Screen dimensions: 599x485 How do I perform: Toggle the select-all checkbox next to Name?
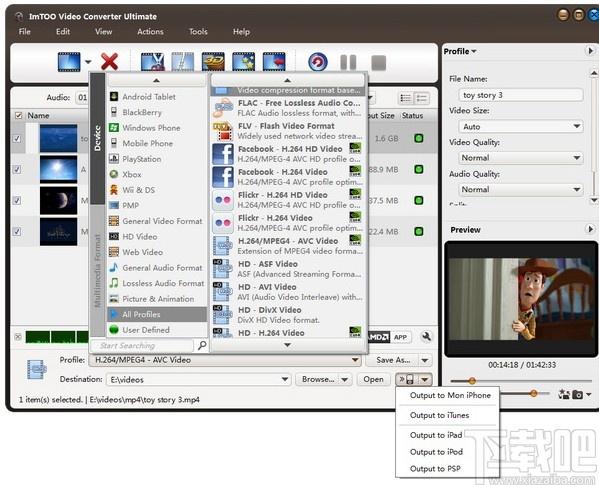tap(18, 115)
